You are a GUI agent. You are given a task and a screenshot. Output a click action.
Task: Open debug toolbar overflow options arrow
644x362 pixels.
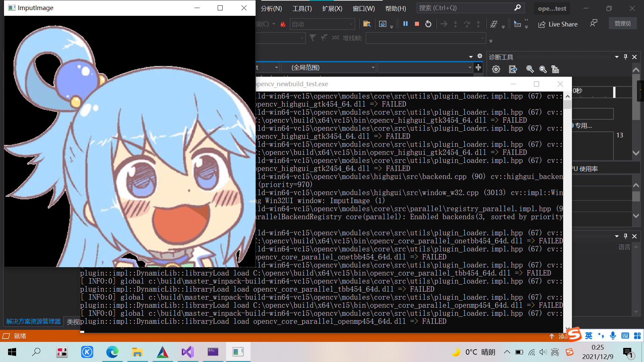click(x=503, y=27)
